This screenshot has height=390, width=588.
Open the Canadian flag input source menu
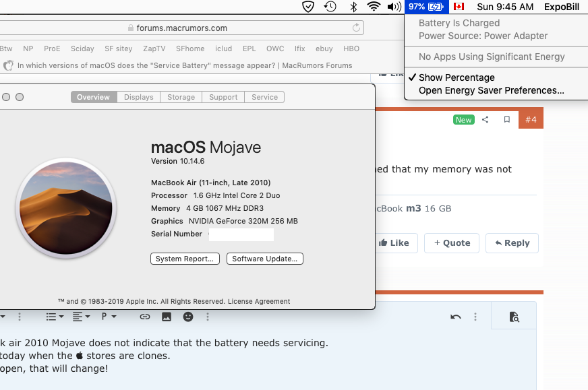tap(459, 6)
